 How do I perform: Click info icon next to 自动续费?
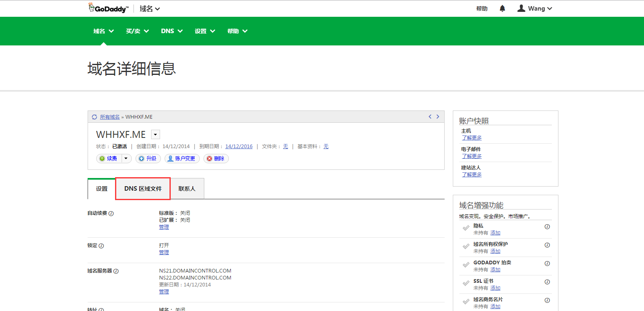click(x=111, y=213)
